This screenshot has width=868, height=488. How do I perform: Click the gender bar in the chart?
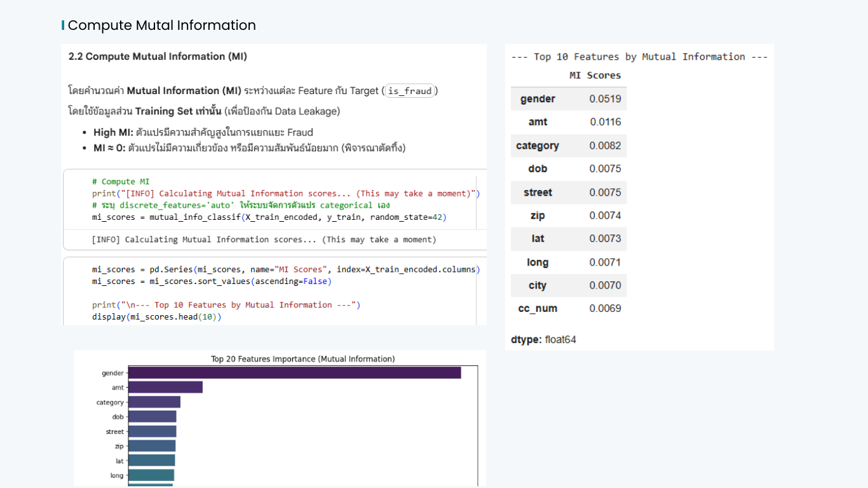294,373
